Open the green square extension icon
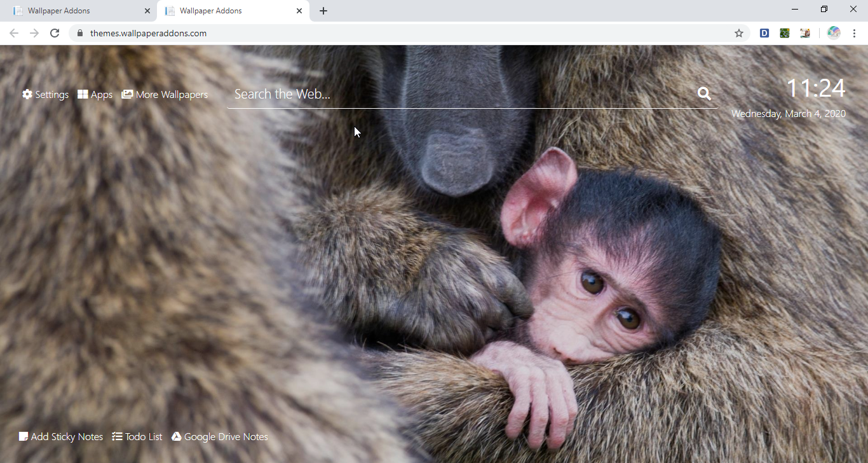 (785, 33)
